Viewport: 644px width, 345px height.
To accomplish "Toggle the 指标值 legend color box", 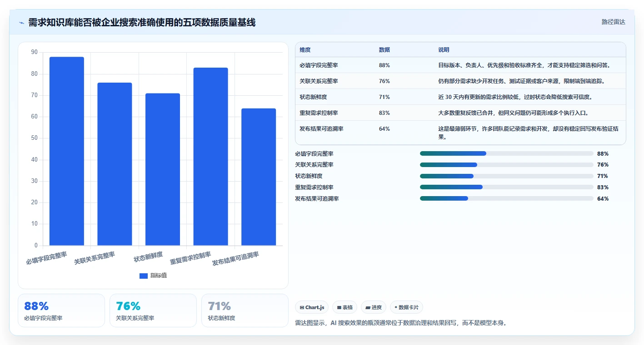I will 144,276.
